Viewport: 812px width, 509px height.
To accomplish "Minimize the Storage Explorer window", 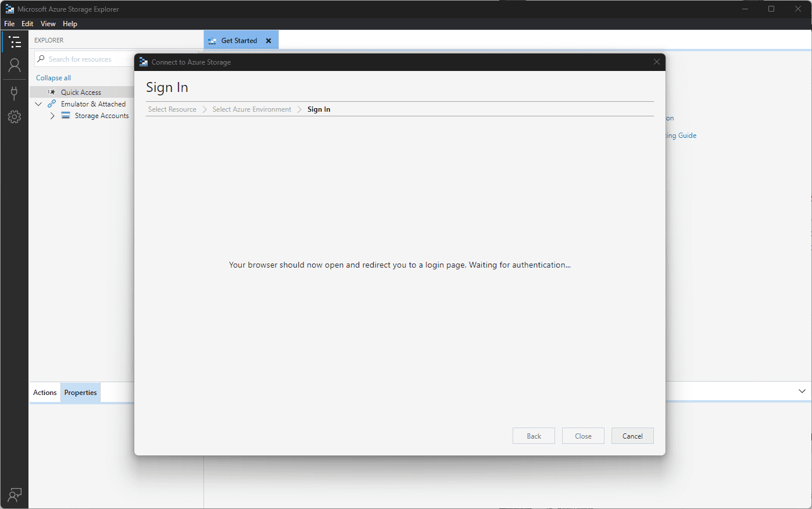I will (745, 9).
